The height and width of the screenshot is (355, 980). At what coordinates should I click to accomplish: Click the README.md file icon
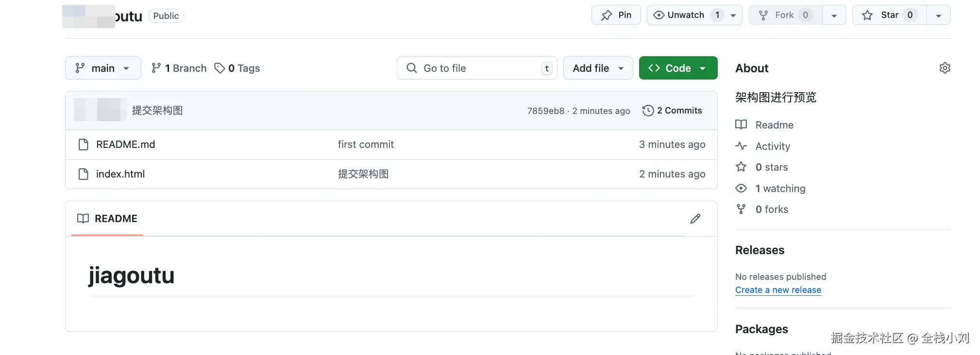click(84, 145)
